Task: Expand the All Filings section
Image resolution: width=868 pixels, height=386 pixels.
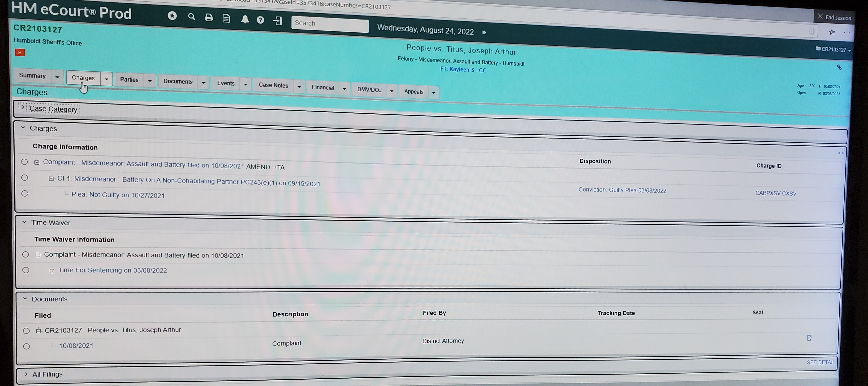Action: pyautogui.click(x=26, y=374)
